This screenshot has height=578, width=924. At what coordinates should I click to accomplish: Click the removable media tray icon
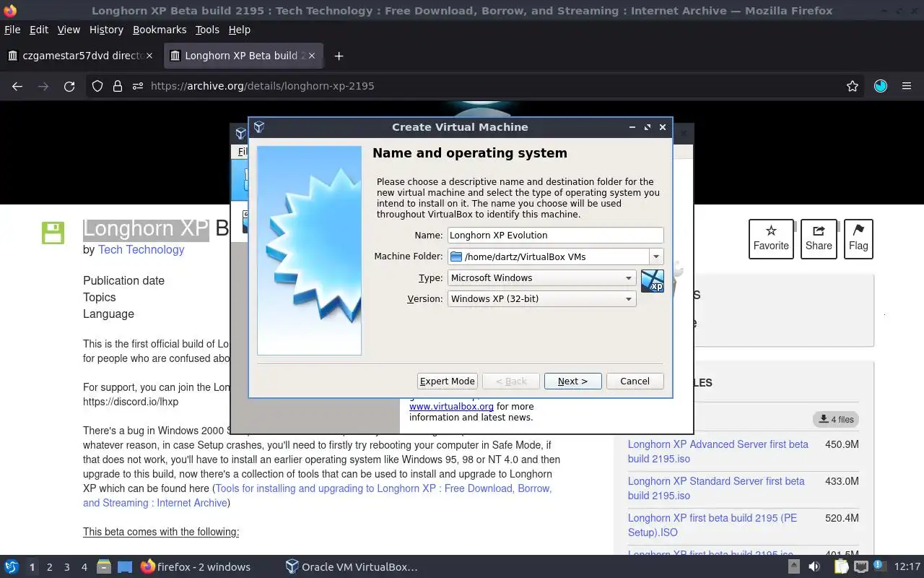pyautogui.click(x=793, y=567)
